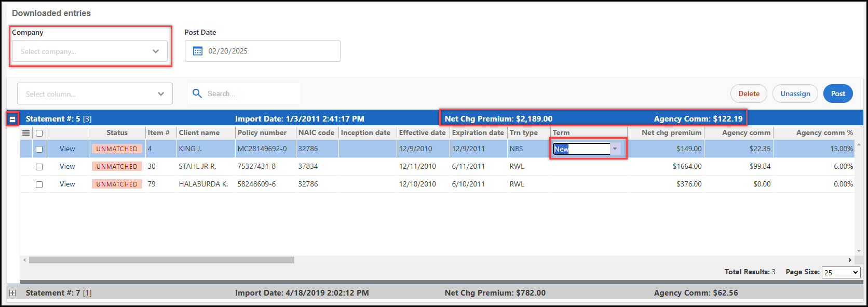Image resolution: width=868 pixels, height=307 pixels.
Task: Check the HALABURDA K. row checkbox
Action: pos(39,184)
